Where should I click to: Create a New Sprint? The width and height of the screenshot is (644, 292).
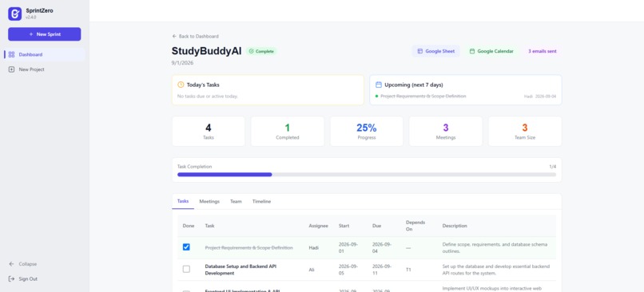tap(45, 34)
